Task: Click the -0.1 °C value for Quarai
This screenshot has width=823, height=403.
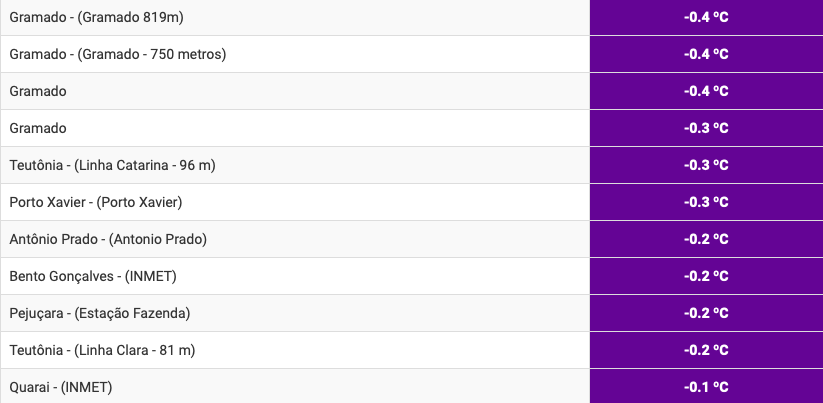Action: (x=706, y=387)
